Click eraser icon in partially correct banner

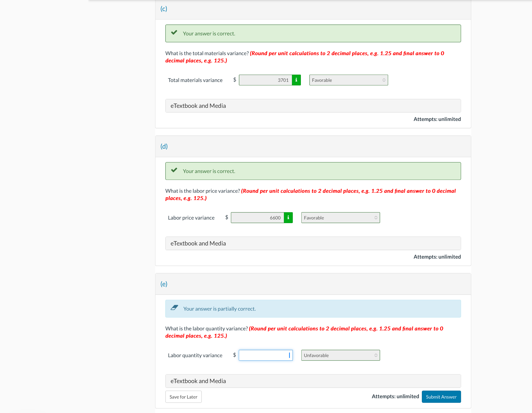pyautogui.click(x=175, y=307)
